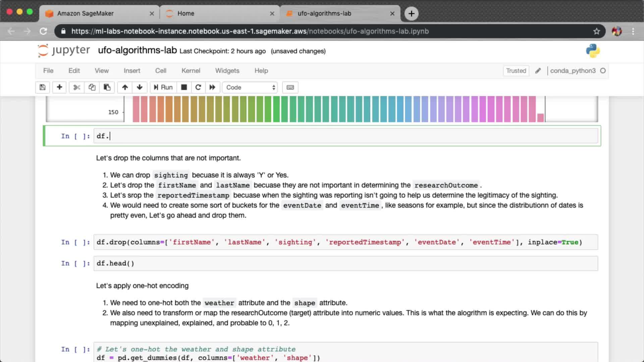Toggle the Trusted notebook indicator

point(516,71)
